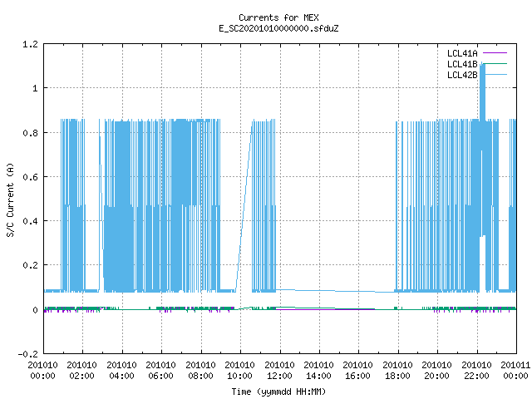Click the diagonal LCL42B ramp near 10:00
This screenshot has height=399, width=532.
tap(244, 207)
